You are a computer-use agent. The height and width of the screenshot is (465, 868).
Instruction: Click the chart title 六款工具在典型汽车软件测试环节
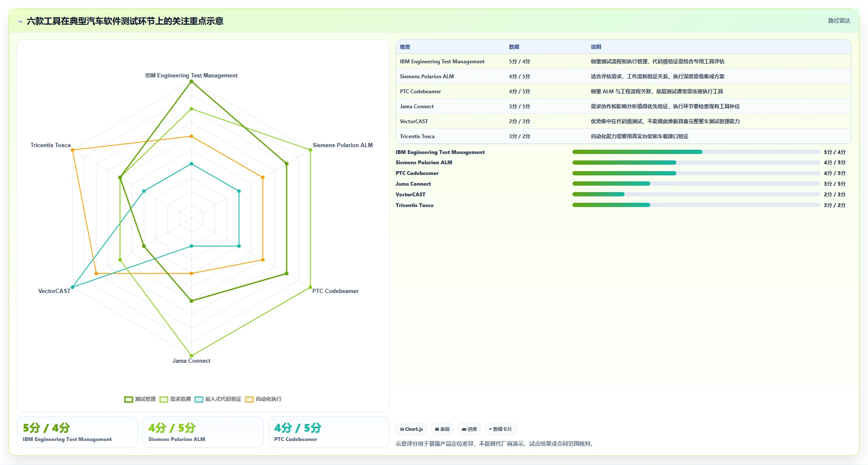click(125, 21)
